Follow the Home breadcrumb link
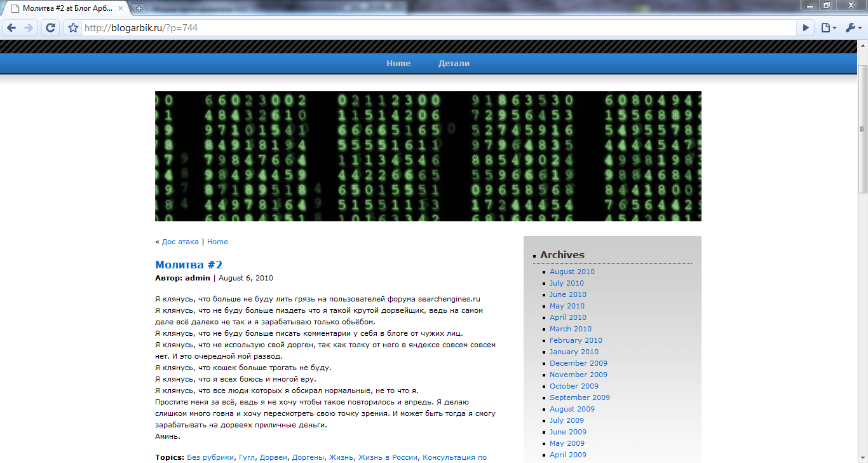The height and width of the screenshot is (463, 868). pyautogui.click(x=217, y=242)
